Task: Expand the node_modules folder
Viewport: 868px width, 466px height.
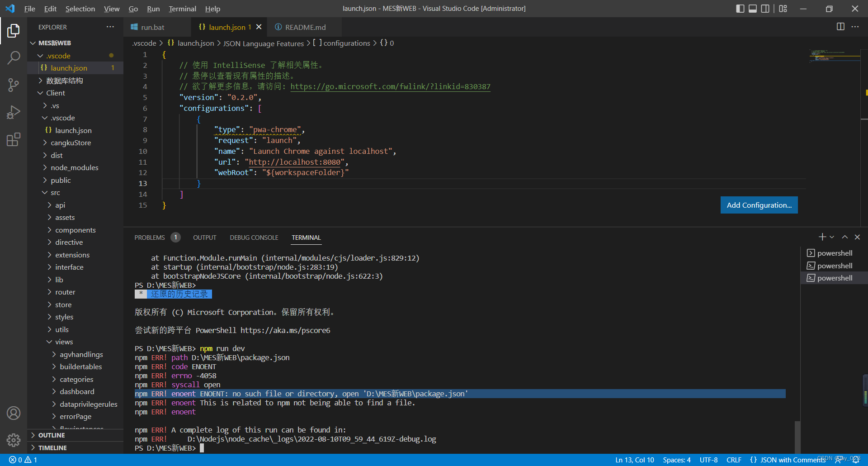Action: pyautogui.click(x=75, y=167)
